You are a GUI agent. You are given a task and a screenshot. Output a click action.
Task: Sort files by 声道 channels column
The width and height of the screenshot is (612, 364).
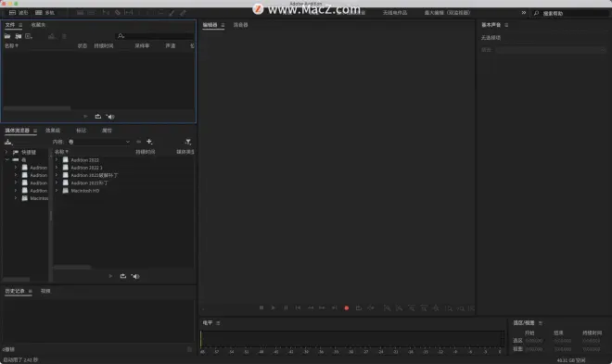(171, 46)
